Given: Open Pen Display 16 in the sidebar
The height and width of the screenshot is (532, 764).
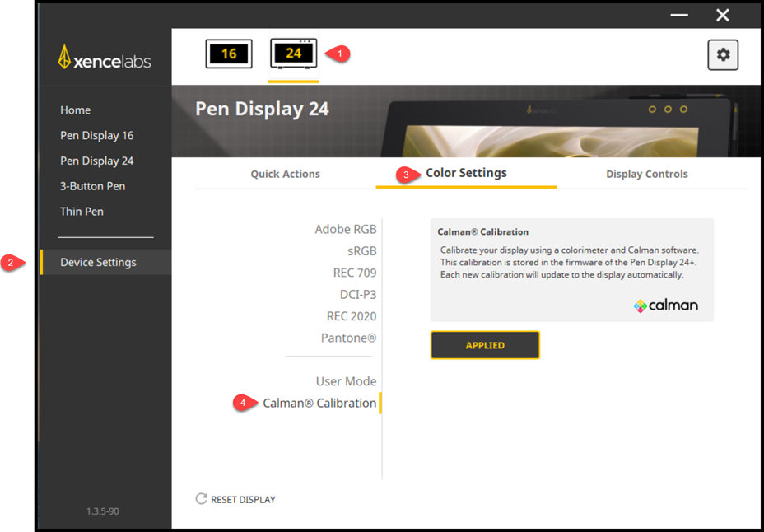Looking at the screenshot, I should (96, 135).
